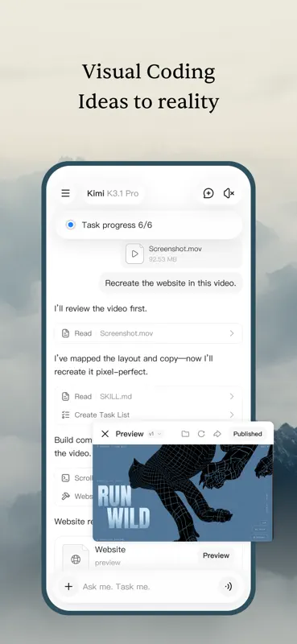Image resolution: width=297 pixels, height=644 pixels.
Task: Expand the Create Task List step chevron
Action: [232, 415]
